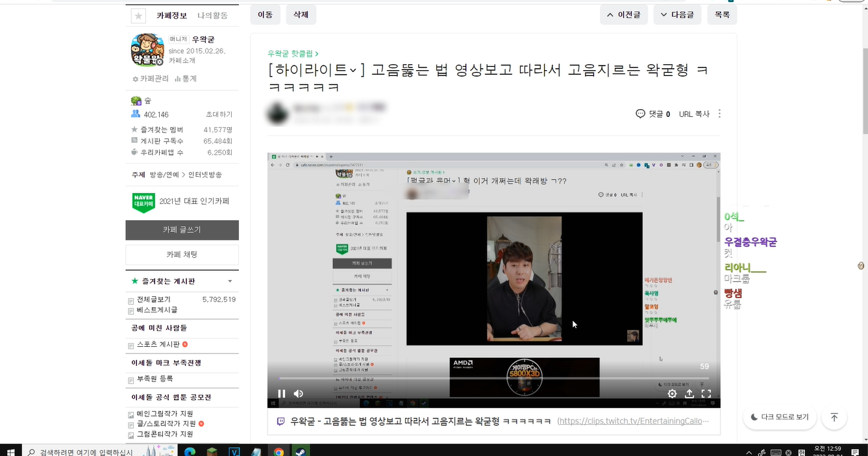Open the 카페관리 settings link
868x456 pixels.
tap(151, 79)
